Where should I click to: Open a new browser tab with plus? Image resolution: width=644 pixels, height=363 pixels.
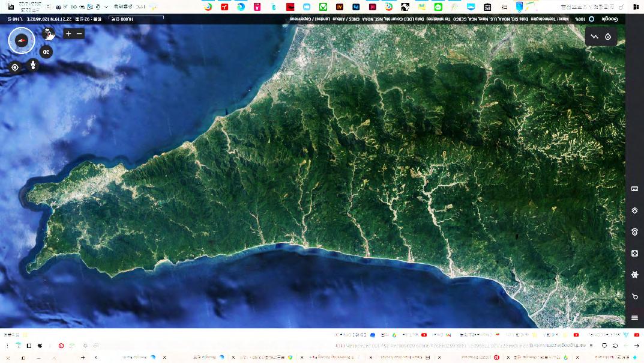83,357
